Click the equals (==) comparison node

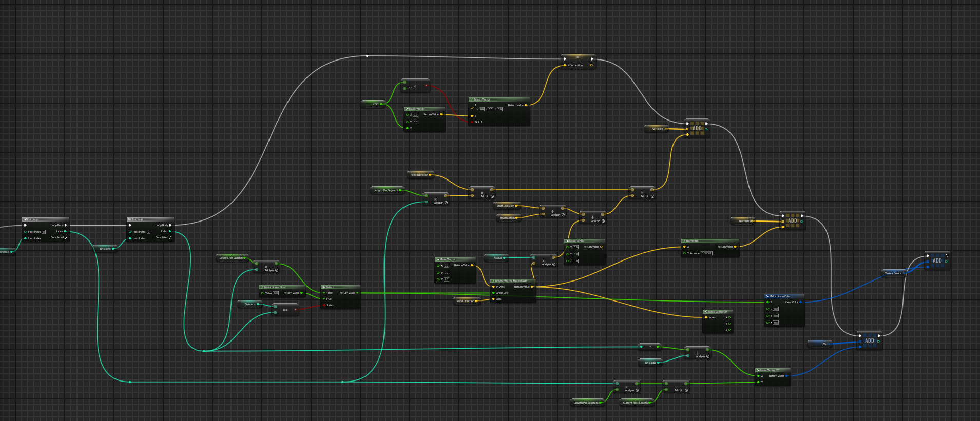285,310
